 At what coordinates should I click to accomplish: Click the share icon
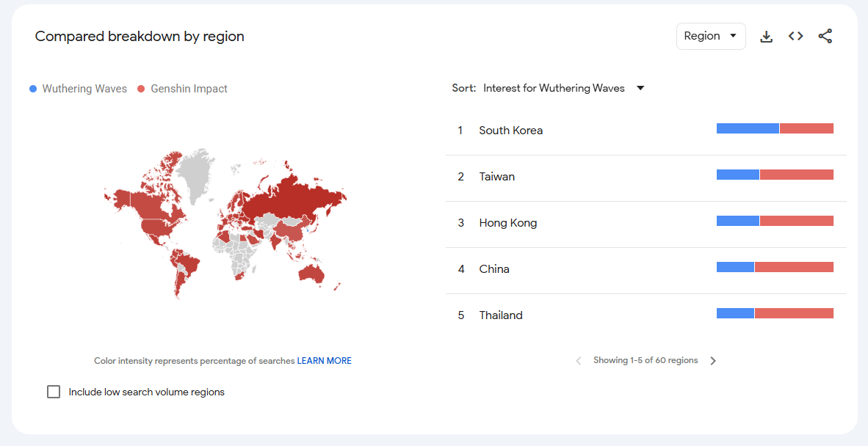coord(825,36)
